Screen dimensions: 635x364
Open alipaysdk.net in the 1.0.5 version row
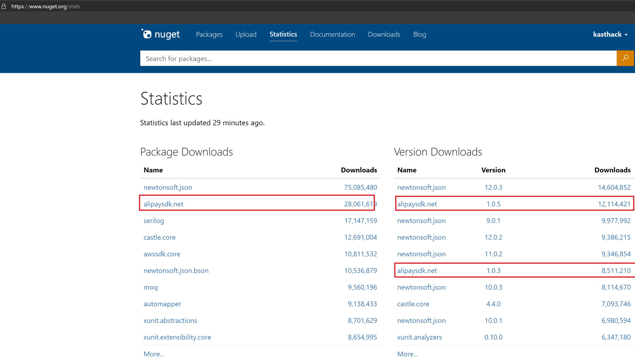pyautogui.click(x=417, y=204)
